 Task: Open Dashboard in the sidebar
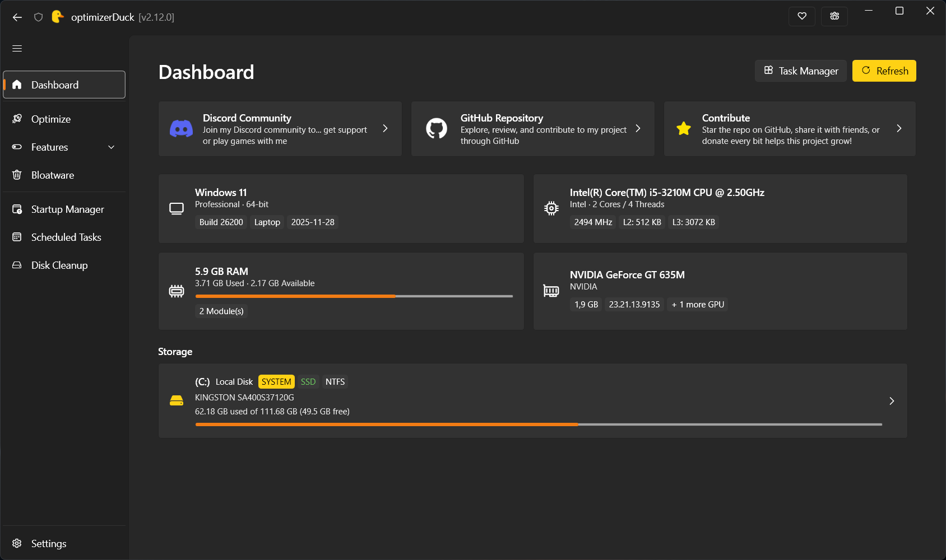coord(64,85)
